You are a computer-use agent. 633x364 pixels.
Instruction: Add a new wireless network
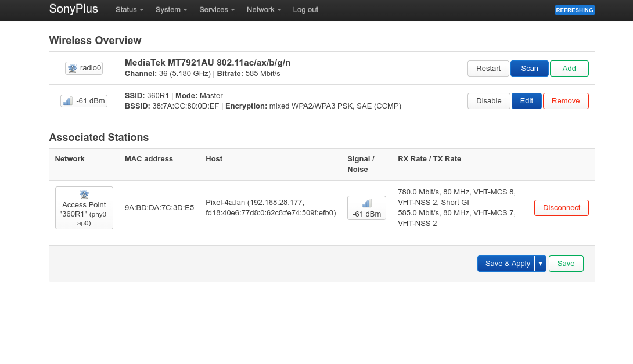[569, 69]
